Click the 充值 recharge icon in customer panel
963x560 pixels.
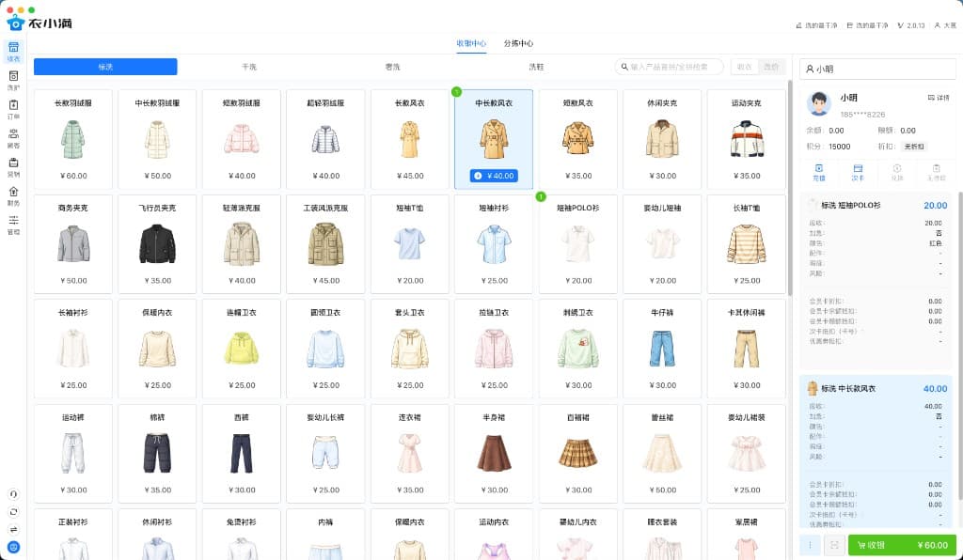[819, 172]
